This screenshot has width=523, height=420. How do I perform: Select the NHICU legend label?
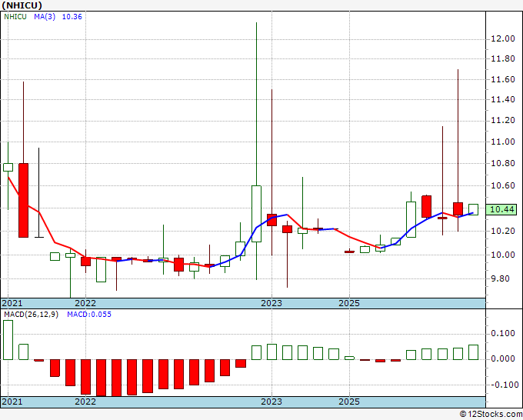click(x=15, y=16)
